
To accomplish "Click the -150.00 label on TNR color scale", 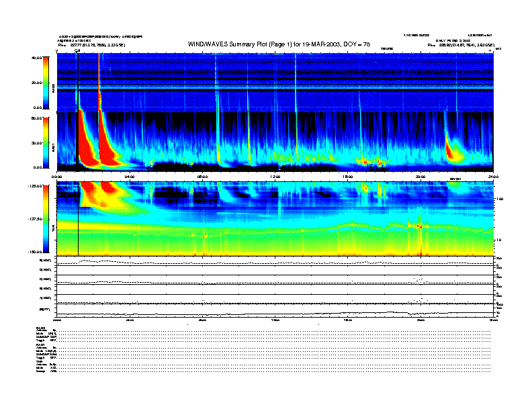I will pos(35,252).
